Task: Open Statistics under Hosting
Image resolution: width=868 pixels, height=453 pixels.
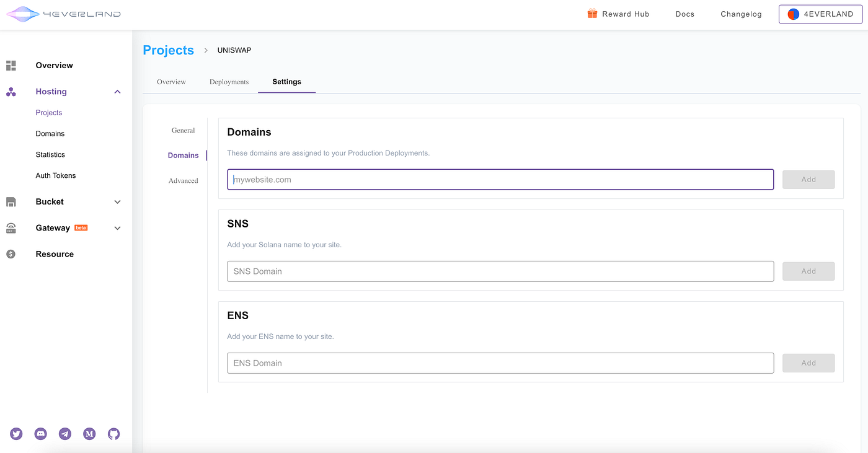Action: point(50,155)
